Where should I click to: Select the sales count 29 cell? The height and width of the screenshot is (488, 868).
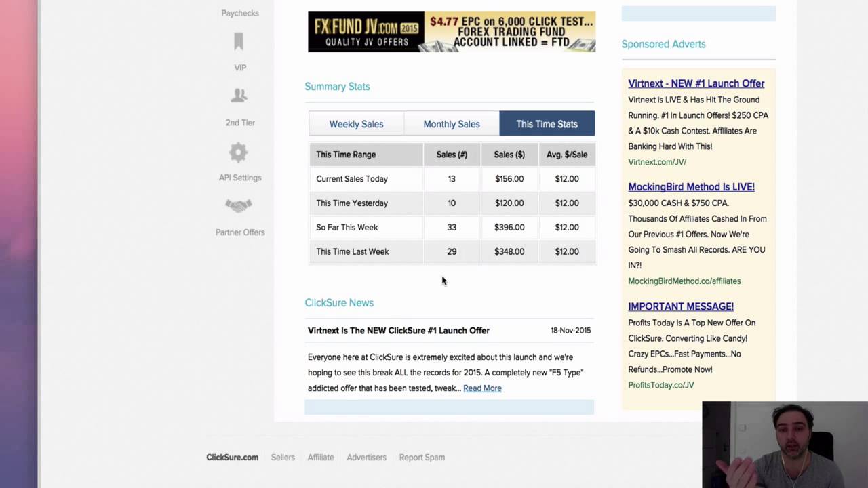tap(452, 251)
